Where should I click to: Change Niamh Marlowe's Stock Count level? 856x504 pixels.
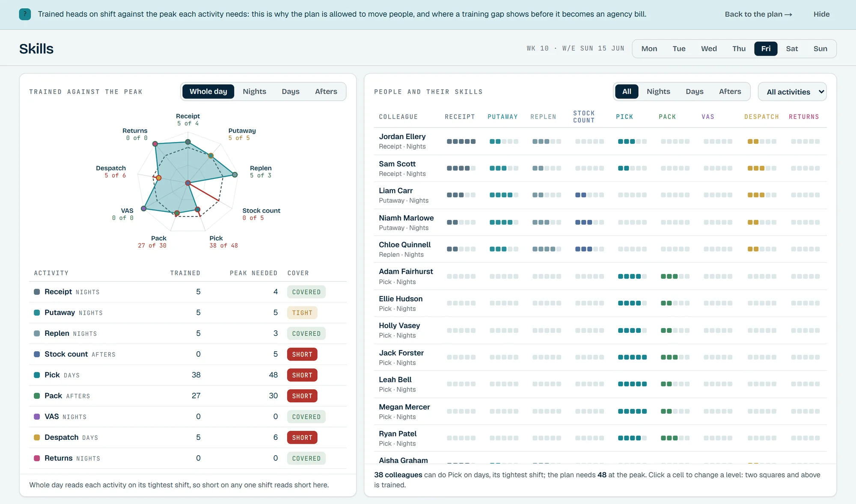(589, 222)
